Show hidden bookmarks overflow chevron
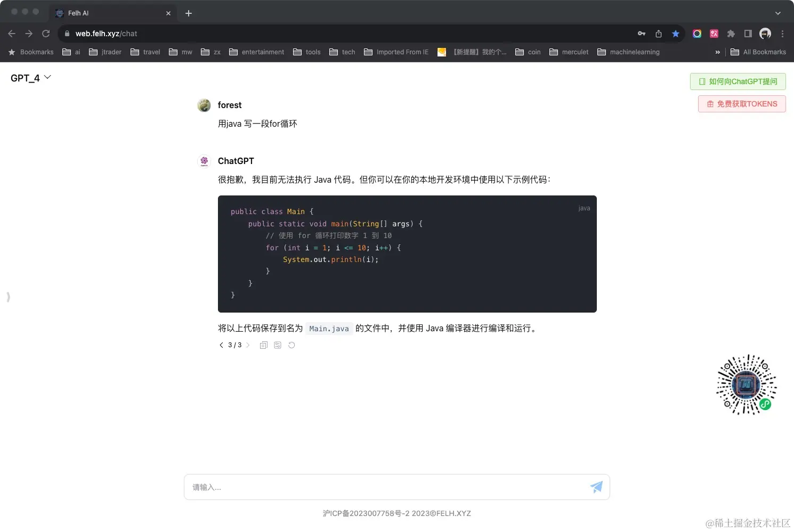Viewport: 794px width, 532px height. point(717,52)
